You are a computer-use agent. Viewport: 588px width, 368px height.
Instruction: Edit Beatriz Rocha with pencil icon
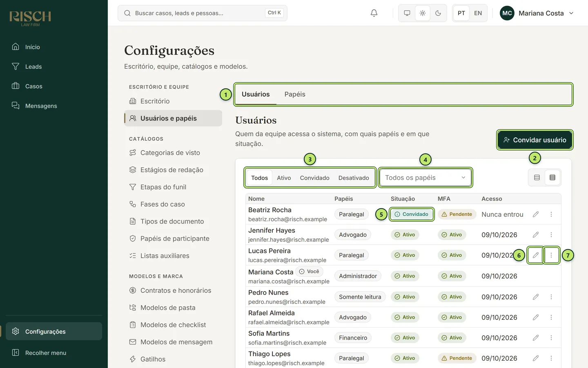pos(536,214)
